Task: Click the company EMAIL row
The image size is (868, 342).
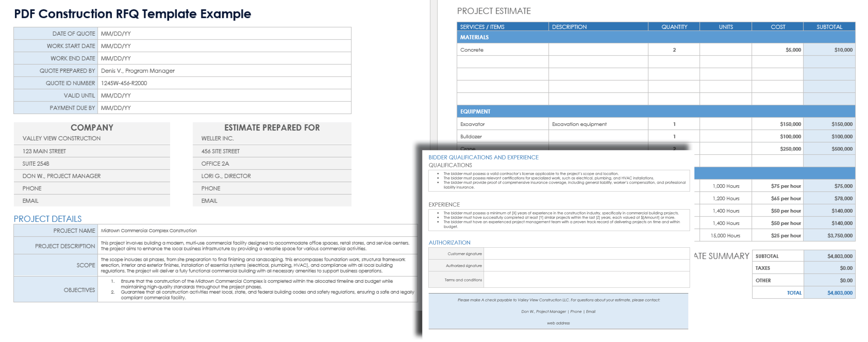Action: click(x=92, y=201)
